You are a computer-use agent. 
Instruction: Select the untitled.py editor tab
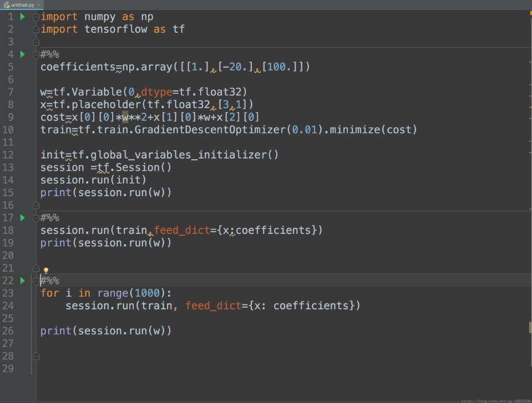(22, 5)
